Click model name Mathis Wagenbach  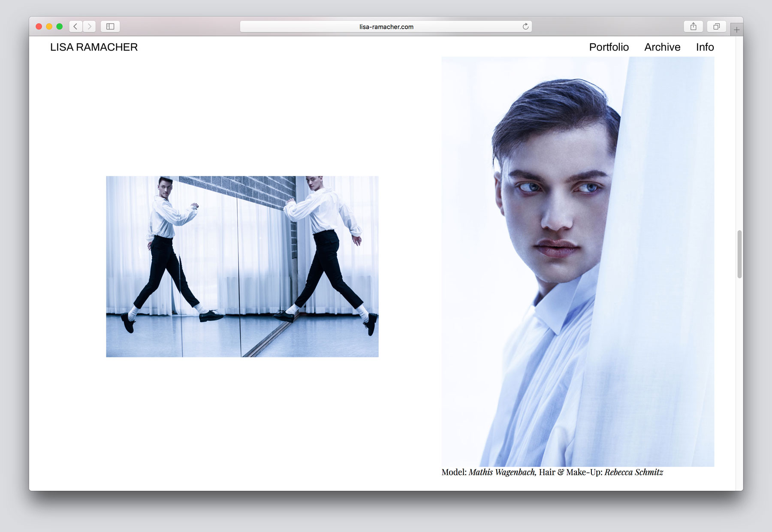click(x=502, y=472)
